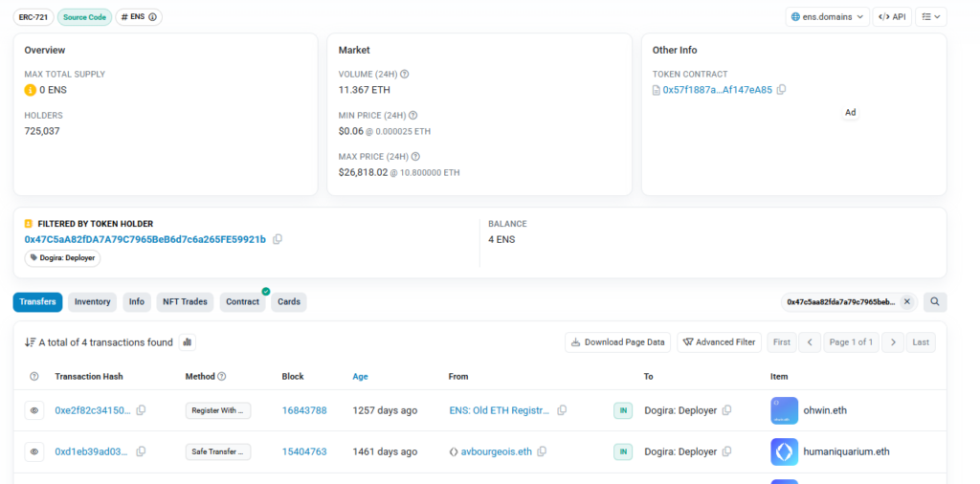Open transaction hash 0xe2f82c34150...
980x484 pixels.
(93, 410)
